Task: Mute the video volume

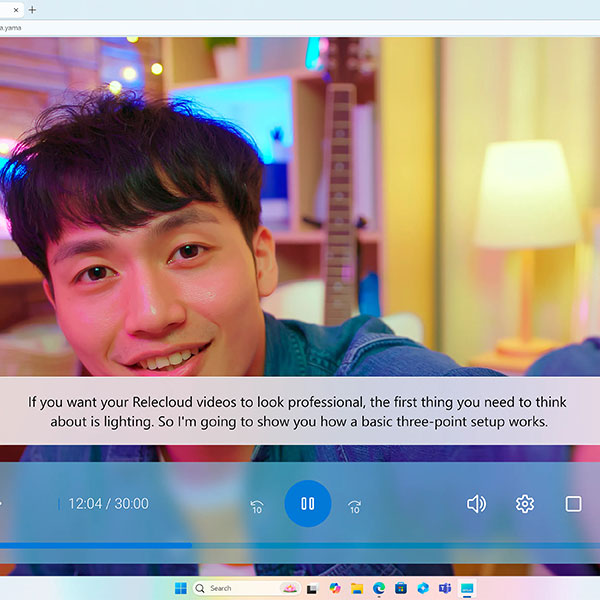Action: pos(476,504)
